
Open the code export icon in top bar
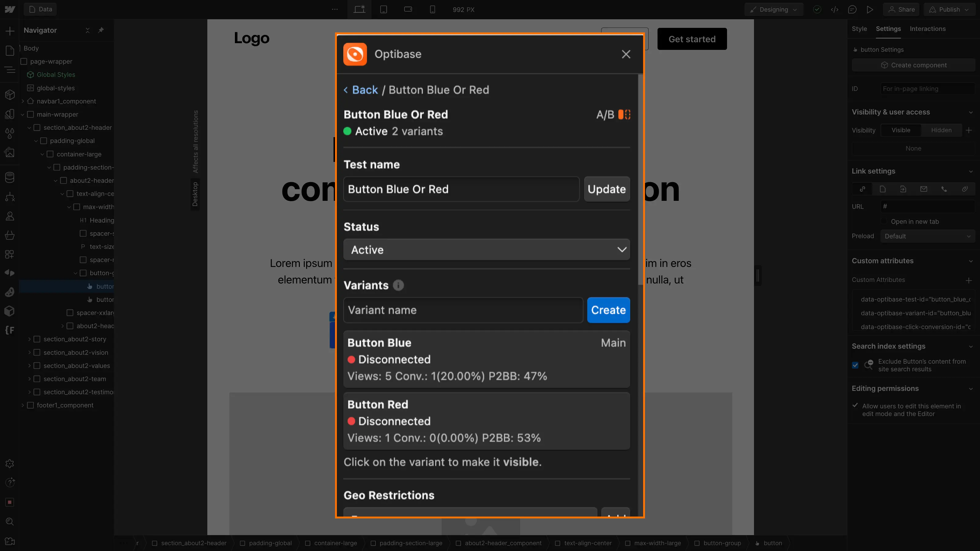(x=835, y=9)
